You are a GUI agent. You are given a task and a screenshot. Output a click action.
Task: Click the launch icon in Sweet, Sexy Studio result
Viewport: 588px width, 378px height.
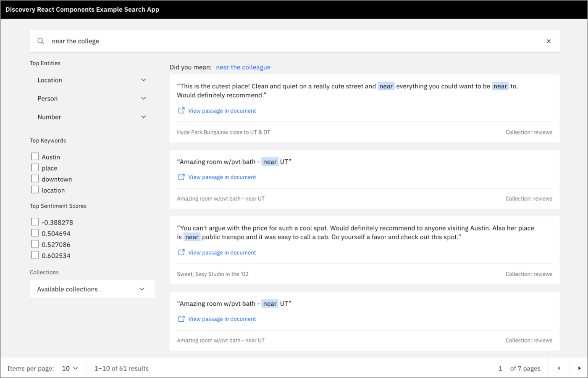[181, 252]
